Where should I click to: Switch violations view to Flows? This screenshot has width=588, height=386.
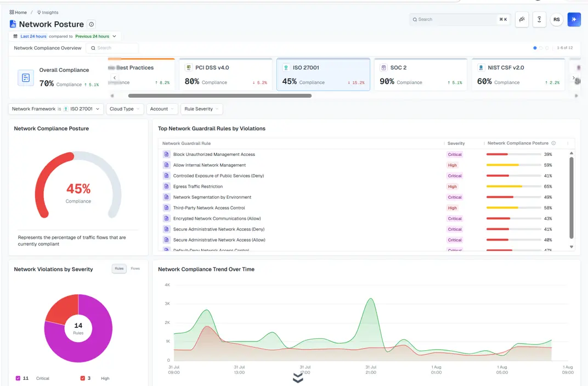(x=135, y=268)
